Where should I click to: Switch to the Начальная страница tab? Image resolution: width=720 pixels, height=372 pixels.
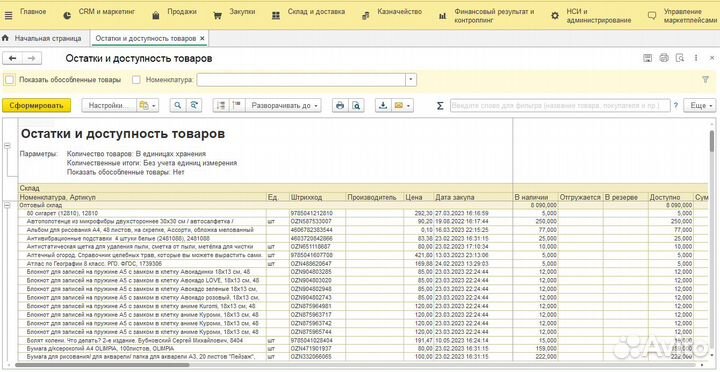48,38
